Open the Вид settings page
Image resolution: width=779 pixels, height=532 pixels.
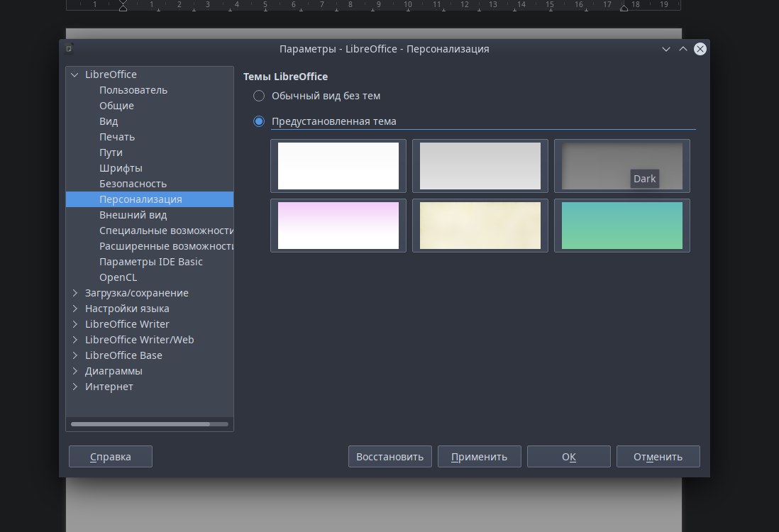109,121
